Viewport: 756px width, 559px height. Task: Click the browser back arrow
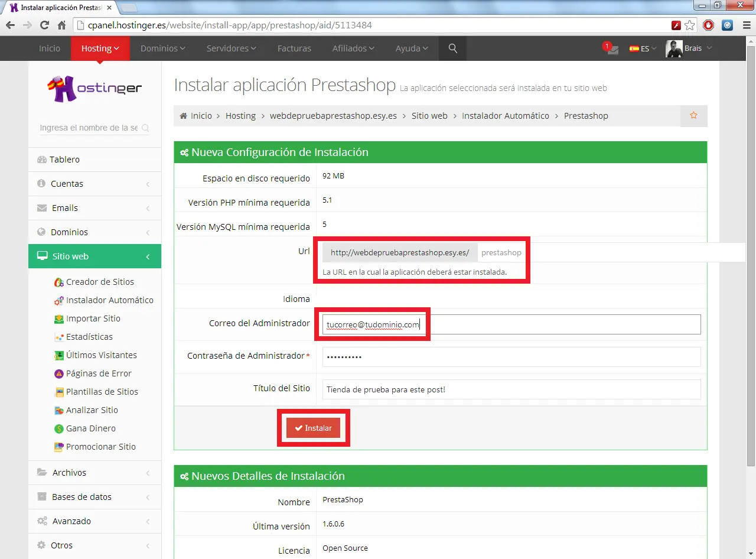[x=10, y=25]
